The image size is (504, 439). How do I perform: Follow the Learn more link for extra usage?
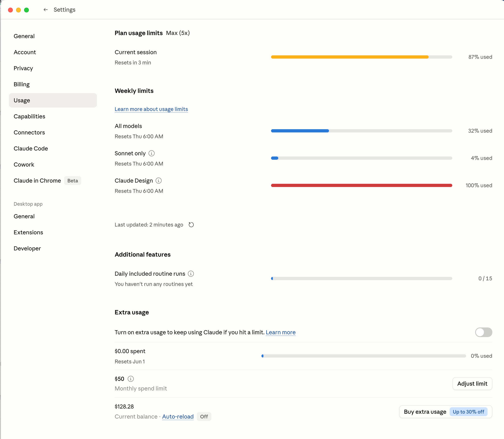coord(280,332)
